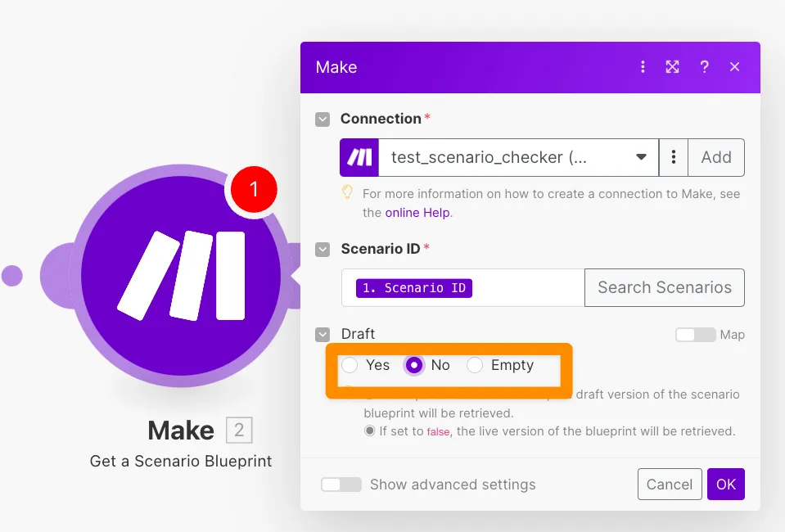Toggle the Map switch for Draft

[695, 335]
